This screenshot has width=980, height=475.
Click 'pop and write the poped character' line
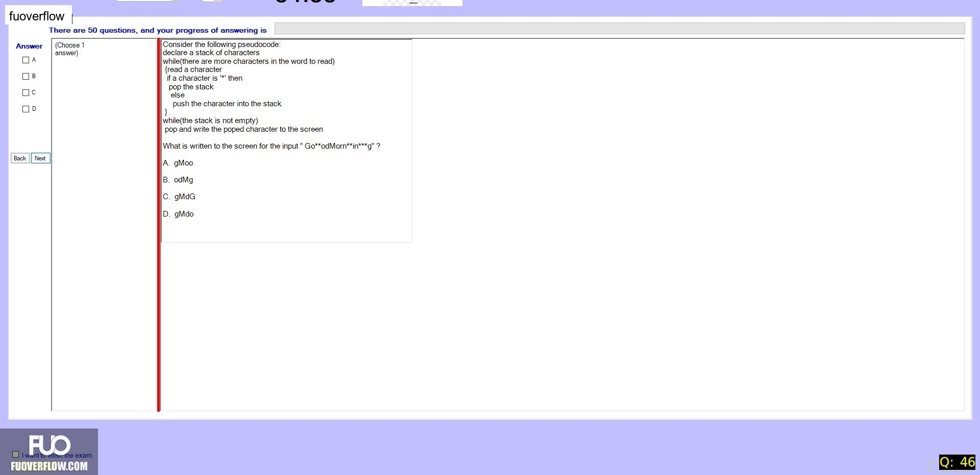click(x=243, y=129)
